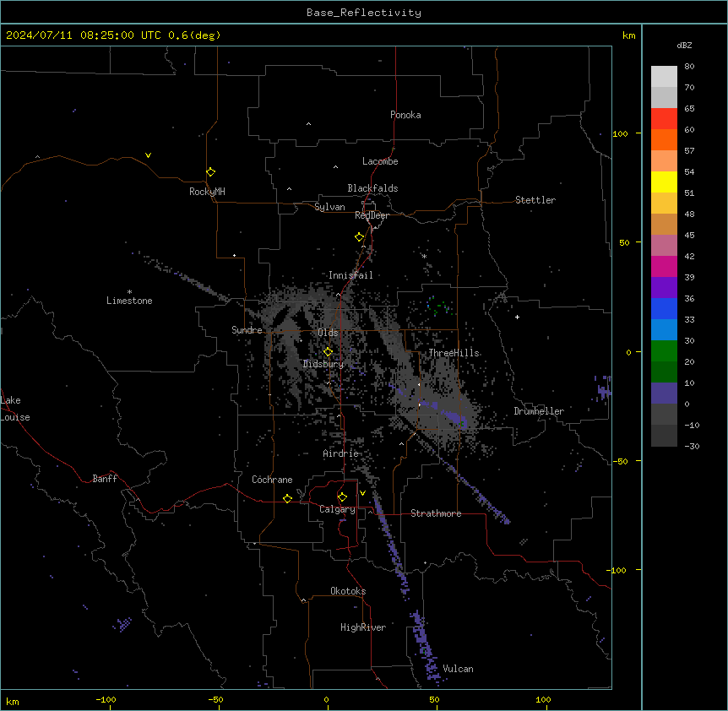728x711 pixels.
Task: Click the Banff label
Action: click(x=105, y=479)
